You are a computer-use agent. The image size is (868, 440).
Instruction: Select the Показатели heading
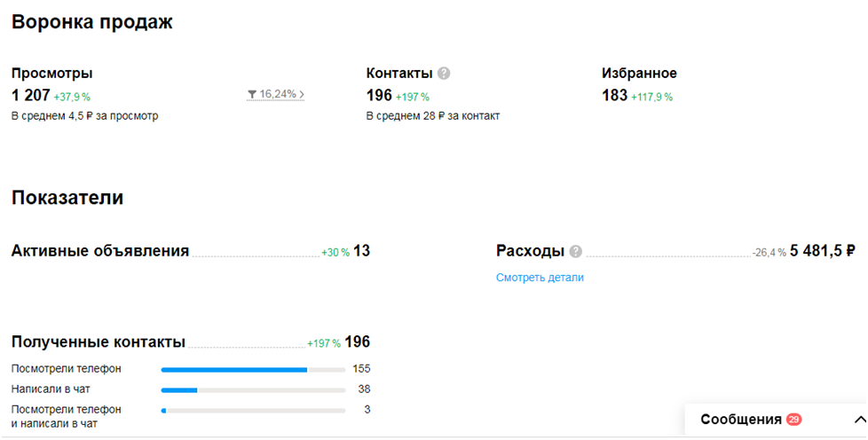(67, 198)
